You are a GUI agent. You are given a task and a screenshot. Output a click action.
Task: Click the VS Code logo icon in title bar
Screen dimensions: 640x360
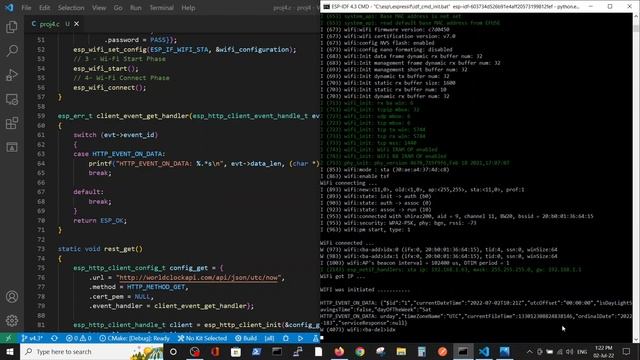click(x=9, y=7)
